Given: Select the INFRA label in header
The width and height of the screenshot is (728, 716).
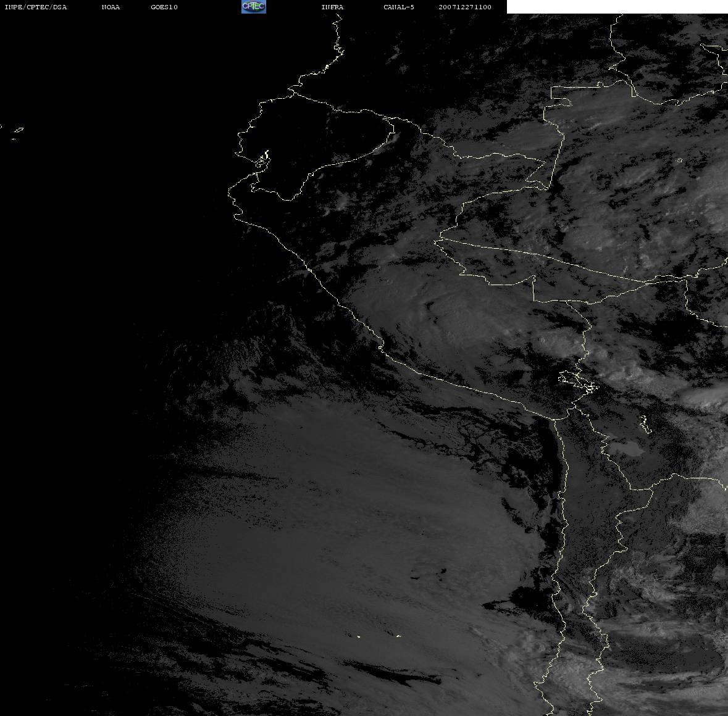Looking at the screenshot, I should (332, 7).
